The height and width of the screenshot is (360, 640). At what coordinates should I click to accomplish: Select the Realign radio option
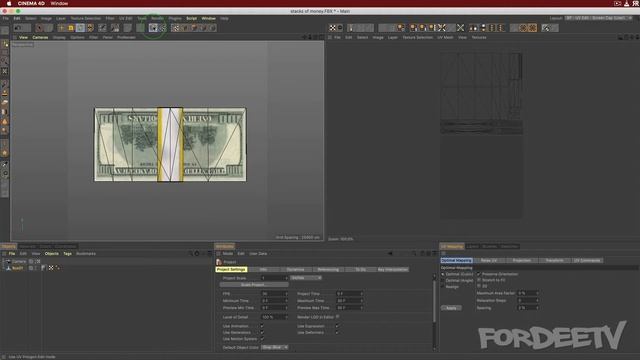click(443, 287)
